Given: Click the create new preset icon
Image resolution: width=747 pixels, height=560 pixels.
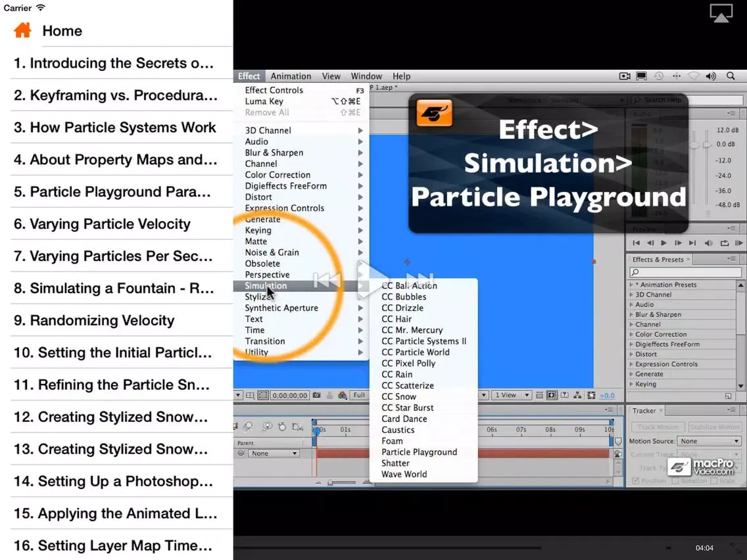Looking at the screenshot, I should click(728, 396).
